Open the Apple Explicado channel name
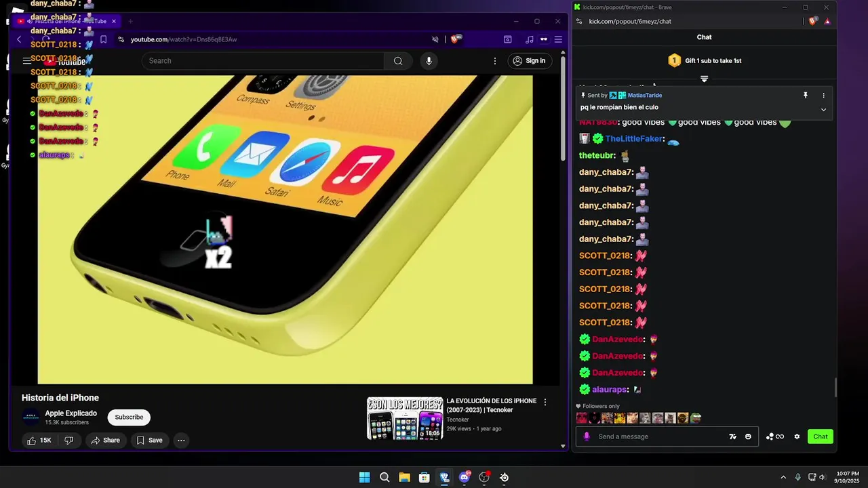 (71, 413)
